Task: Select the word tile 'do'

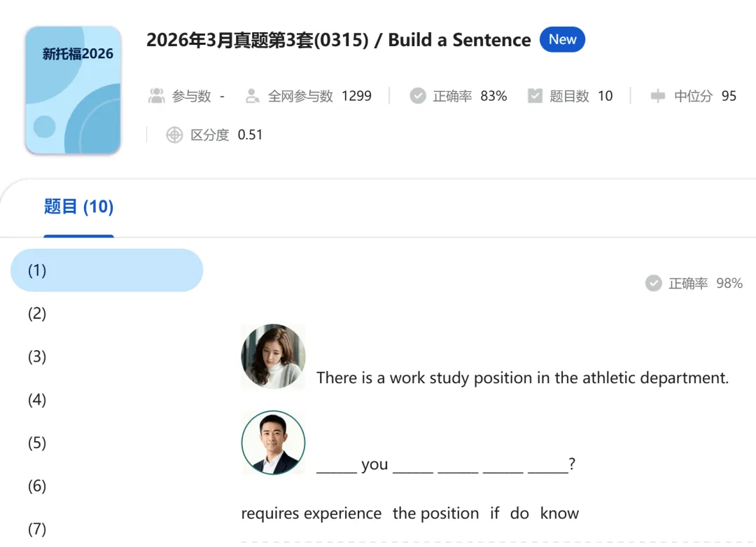Action: click(519, 513)
